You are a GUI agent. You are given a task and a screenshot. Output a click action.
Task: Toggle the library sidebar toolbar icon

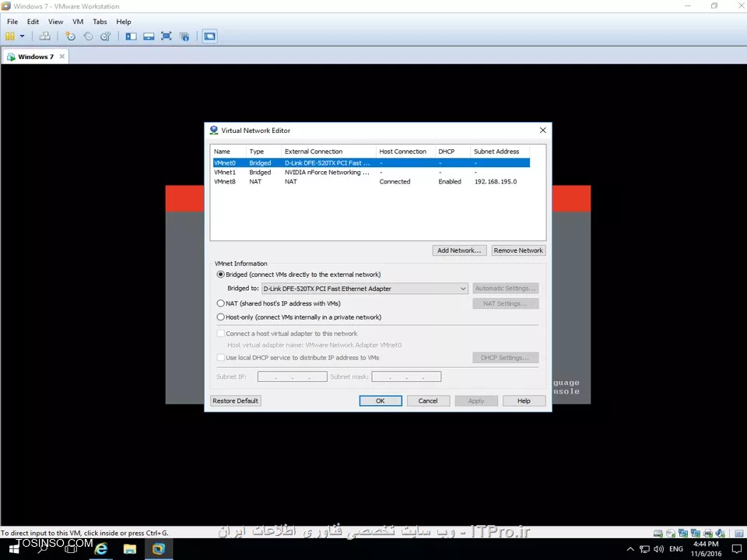(131, 37)
